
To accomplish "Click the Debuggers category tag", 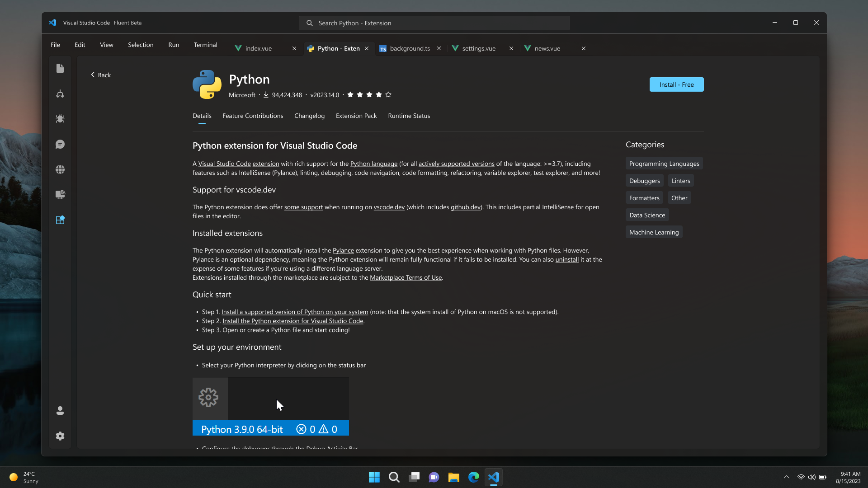I will pyautogui.click(x=644, y=181).
